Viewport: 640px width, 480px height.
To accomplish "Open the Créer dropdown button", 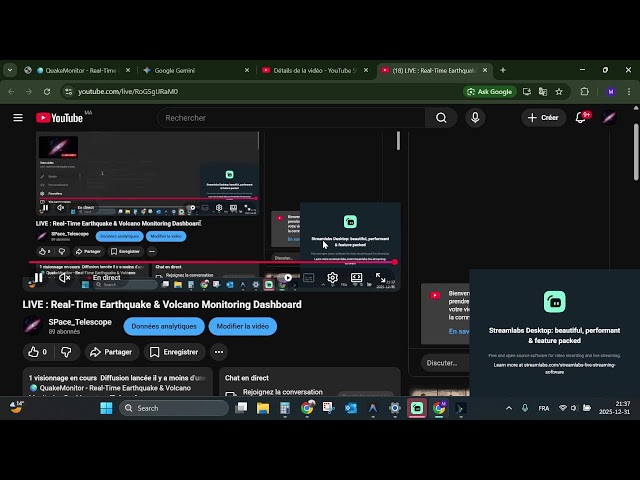I will tap(542, 118).
